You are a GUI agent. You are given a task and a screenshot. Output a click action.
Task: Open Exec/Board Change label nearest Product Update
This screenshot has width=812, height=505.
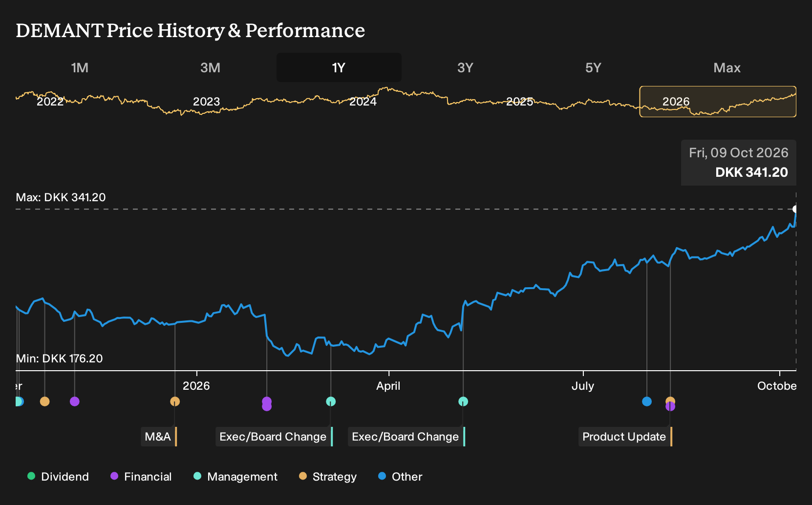tap(406, 437)
